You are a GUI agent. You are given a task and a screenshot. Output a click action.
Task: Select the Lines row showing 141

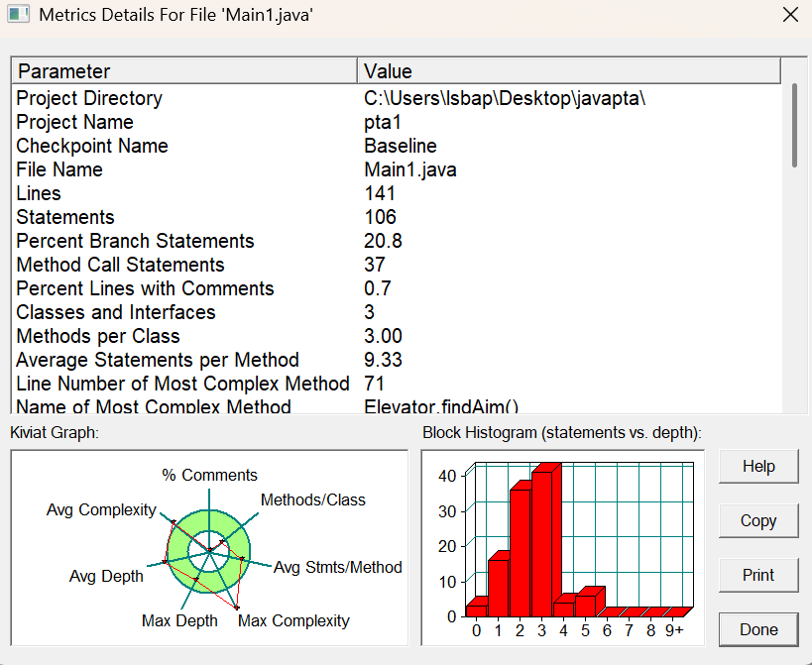pyautogui.click(x=397, y=193)
